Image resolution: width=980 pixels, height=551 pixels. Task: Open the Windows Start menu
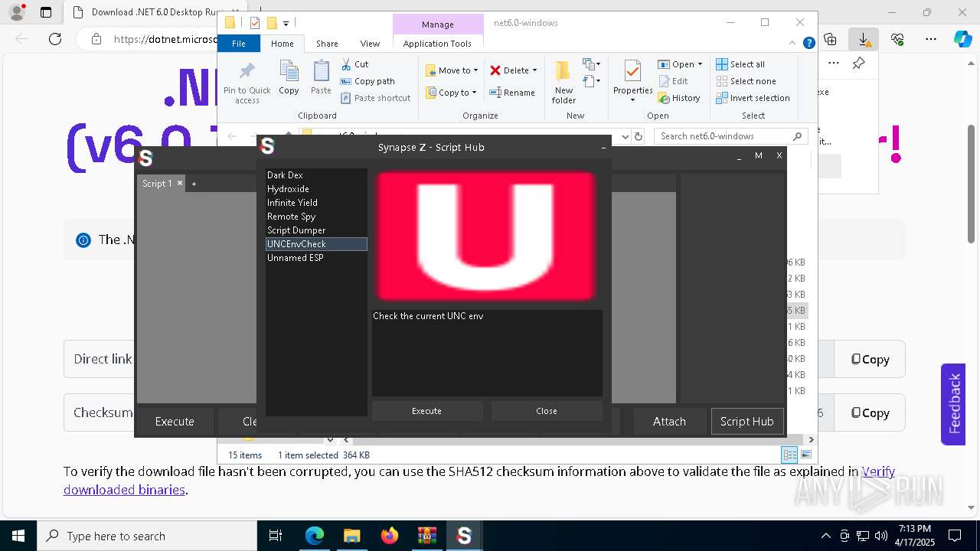coord(18,536)
